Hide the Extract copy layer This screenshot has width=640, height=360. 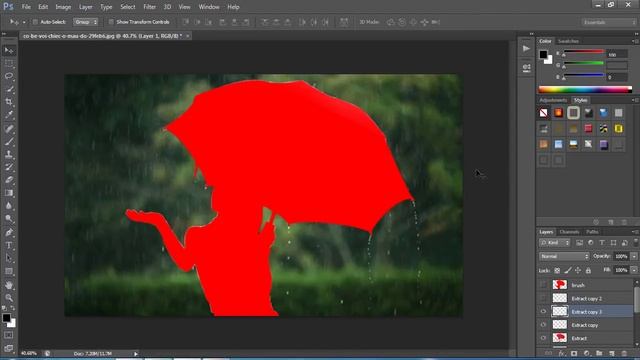pyautogui.click(x=543, y=325)
